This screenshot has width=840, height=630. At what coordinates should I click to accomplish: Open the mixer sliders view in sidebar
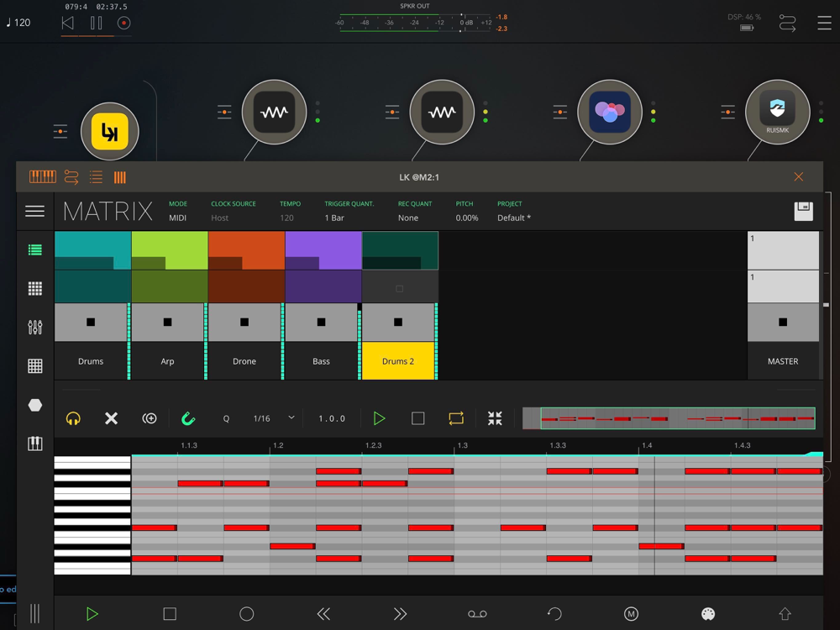[x=34, y=327]
